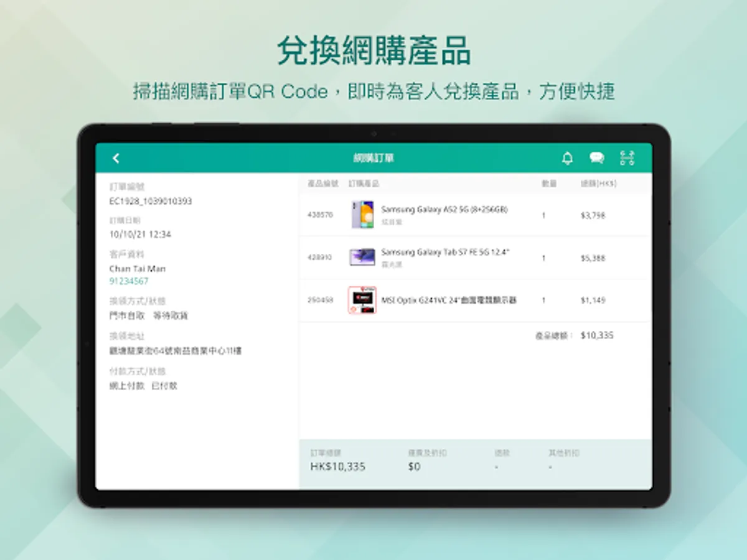Screen dimensions: 747x560
Task: Select 等待取貨 pickup status text
Action: (x=170, y=316)
